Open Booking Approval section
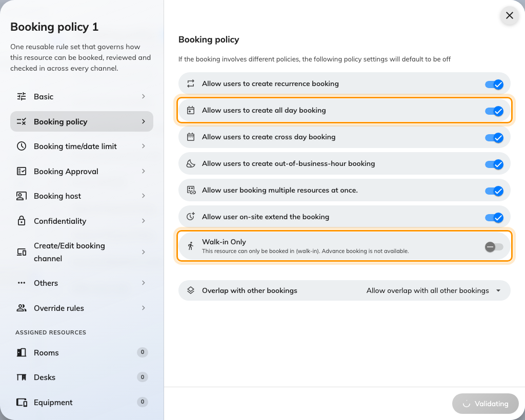The height and width of the screenshot is (420, 525). [82, 171]
